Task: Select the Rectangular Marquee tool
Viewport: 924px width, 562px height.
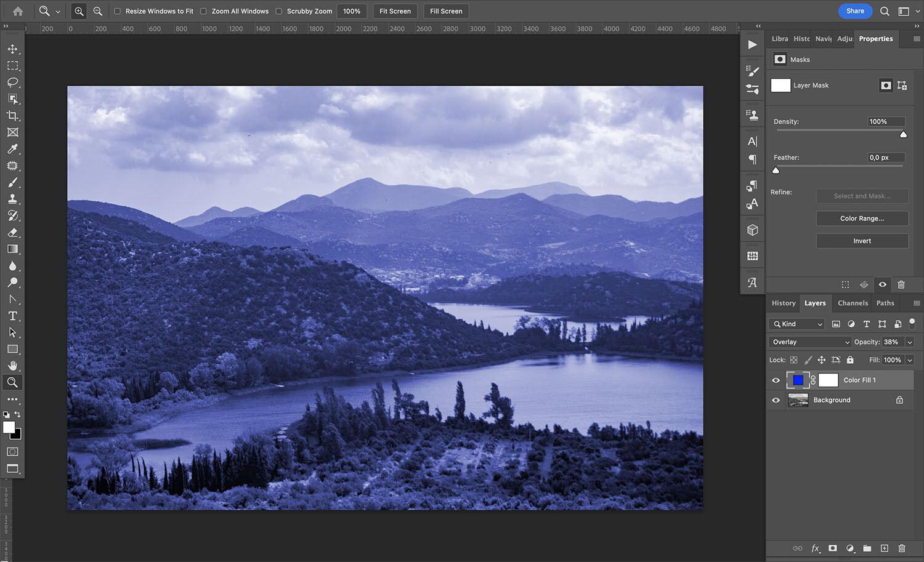Action: coord(12,65)
